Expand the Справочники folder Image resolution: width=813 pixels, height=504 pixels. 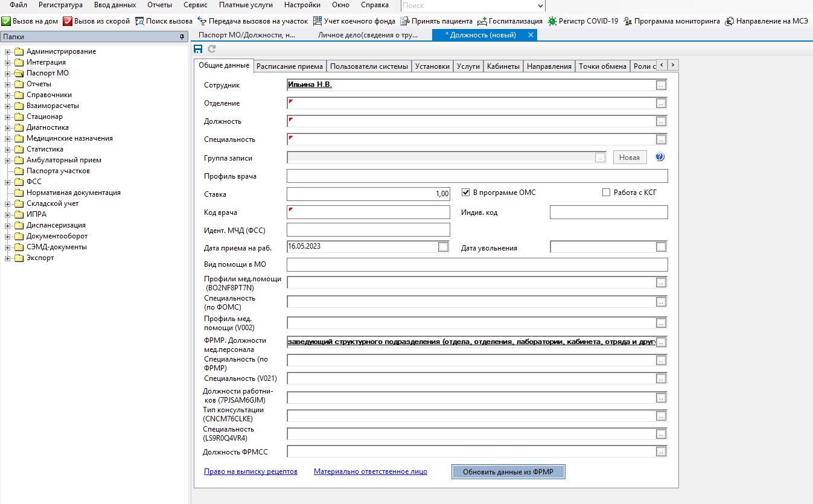coord(8,95)
